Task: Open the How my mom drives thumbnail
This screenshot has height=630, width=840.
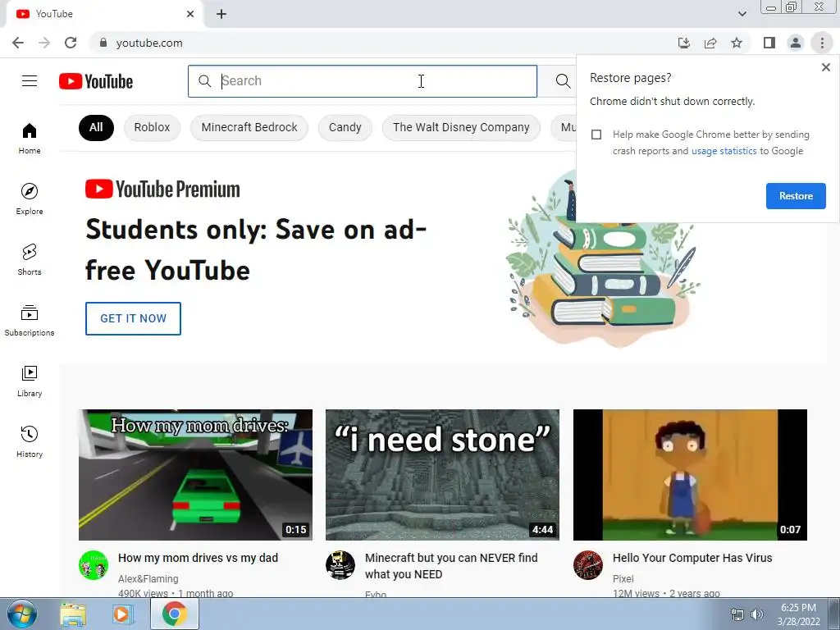Action: point(195,475)
